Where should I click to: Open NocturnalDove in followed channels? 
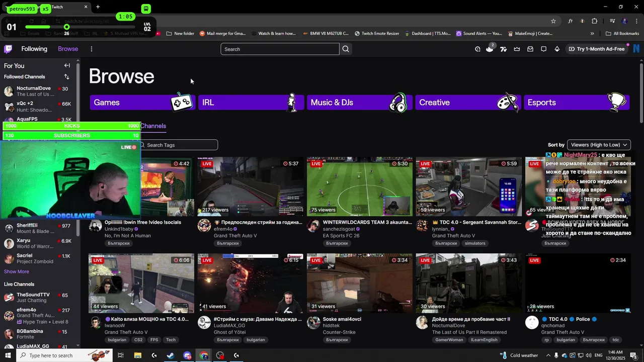click(x=39, y=92)
